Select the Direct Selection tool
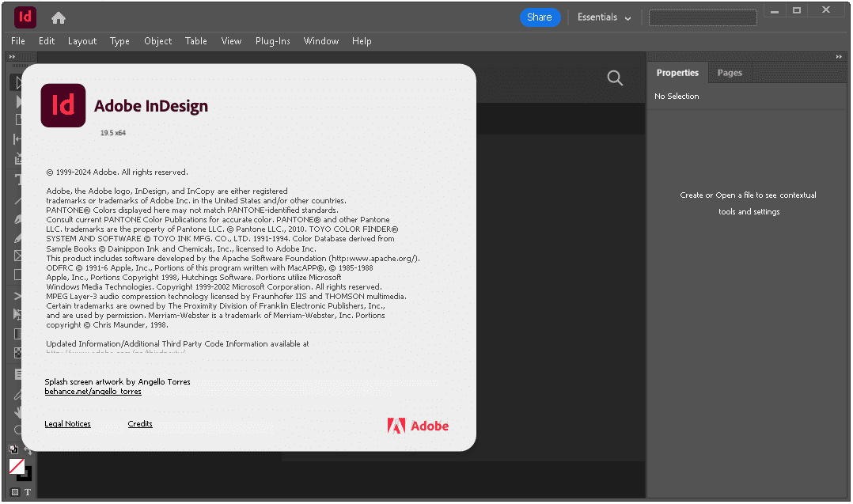The width and height of the screenshot is (853, 504). click(x=17, y=101)
